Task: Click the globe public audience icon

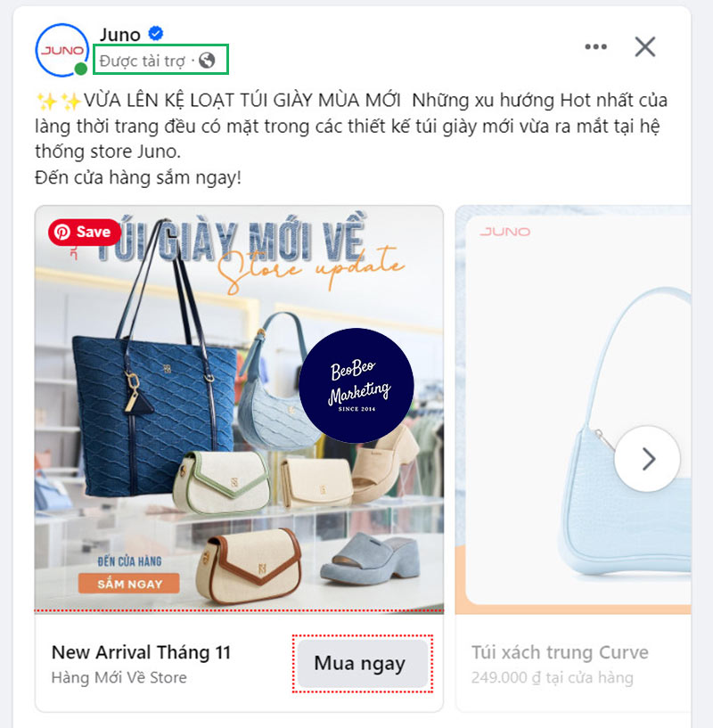Action: point(207,60)
